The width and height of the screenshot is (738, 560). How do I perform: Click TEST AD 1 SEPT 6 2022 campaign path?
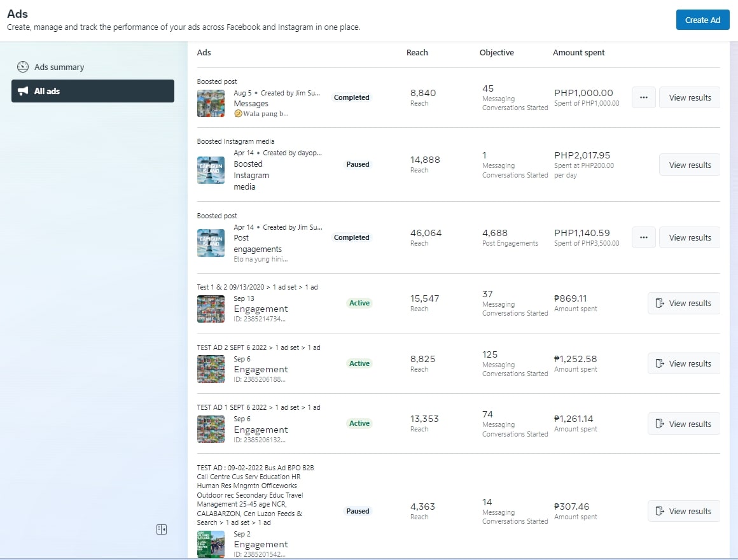click(x=258, y=407)
